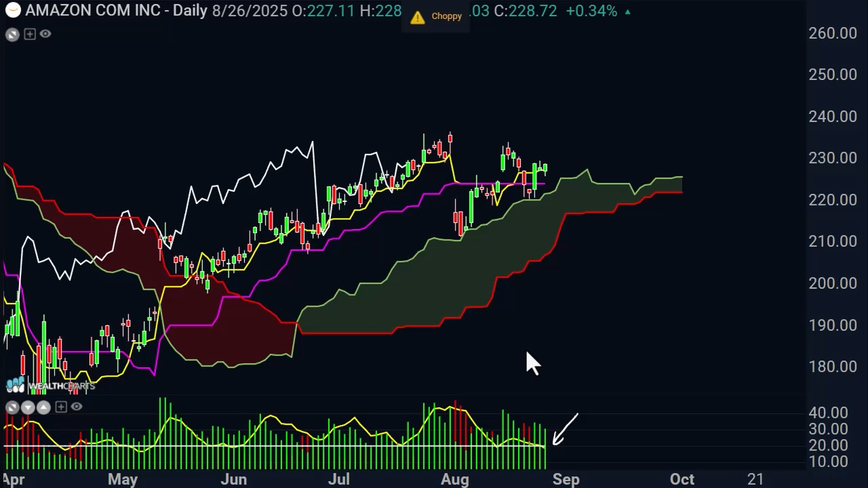Click the 8/26/2025 date readout
The width and height of the screenshot is (868, 488).
point(250,11)
